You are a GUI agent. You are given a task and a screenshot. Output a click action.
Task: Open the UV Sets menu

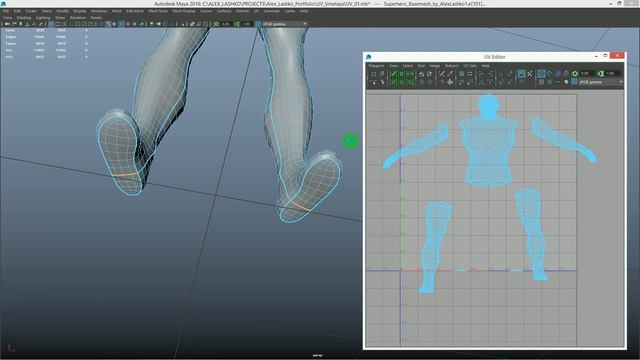tap(470, 66)
